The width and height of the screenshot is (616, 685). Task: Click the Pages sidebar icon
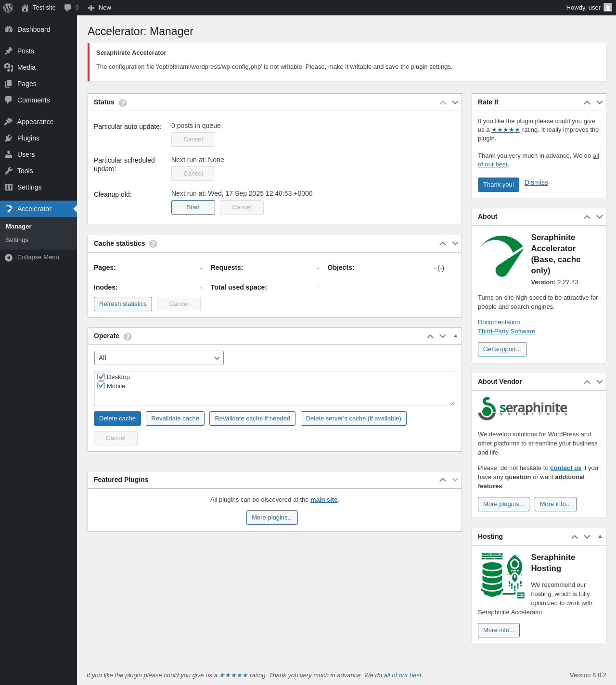pos(9,84)
